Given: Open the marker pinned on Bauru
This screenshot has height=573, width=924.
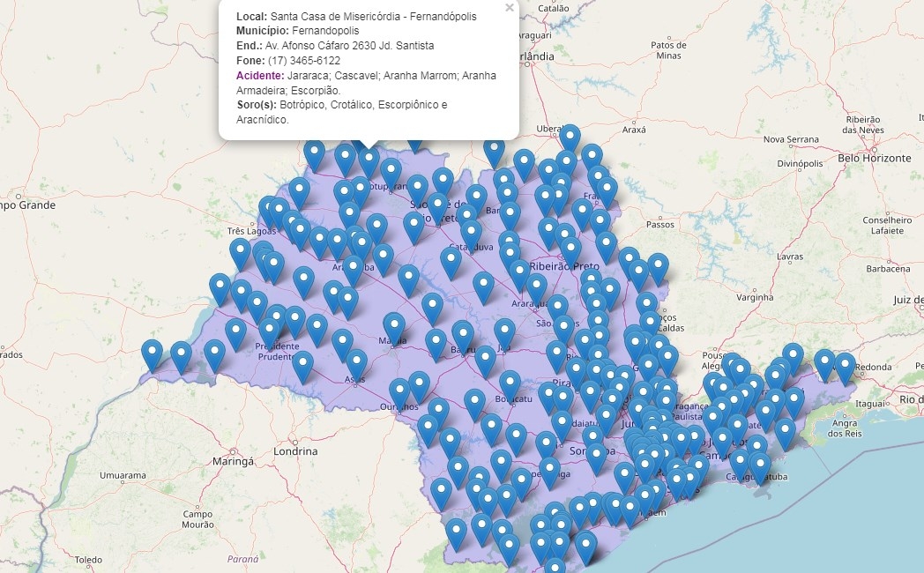Looking at the screenshot, I should coord(463,334).
